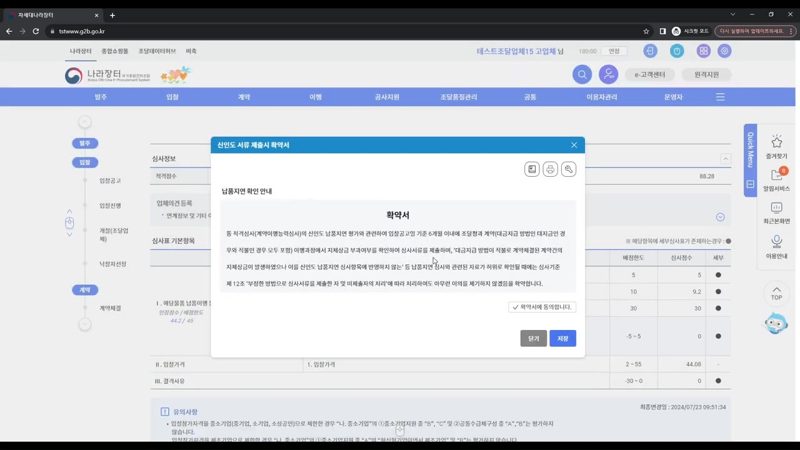Open the hamburger all-menu icon
The width and height of the screenshot is (800, 450).
pyautogui.click(x=720, y=97)
